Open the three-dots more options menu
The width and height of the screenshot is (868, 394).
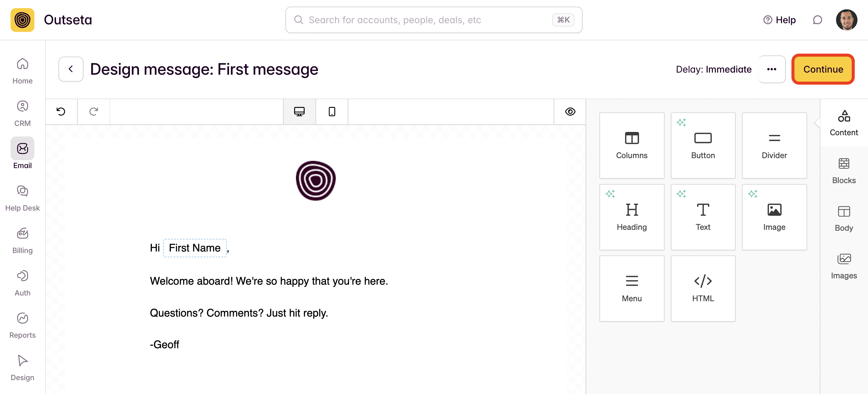click(772, 69)
